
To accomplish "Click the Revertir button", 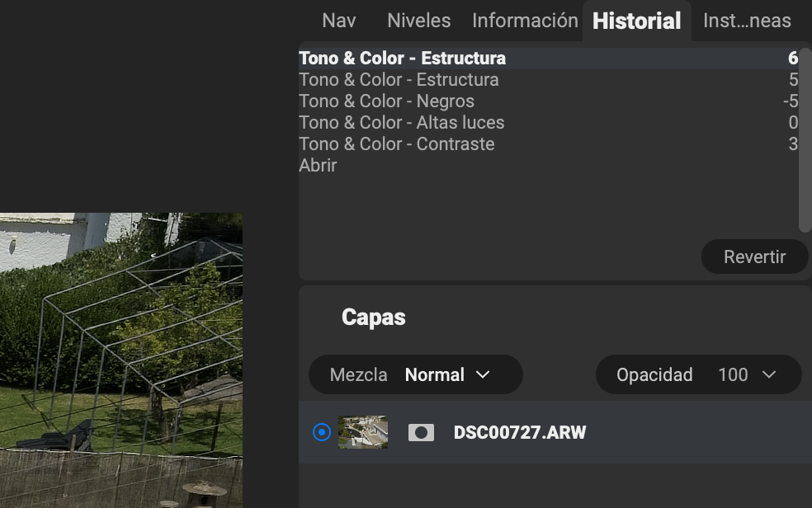I will (x=754, y=257).
